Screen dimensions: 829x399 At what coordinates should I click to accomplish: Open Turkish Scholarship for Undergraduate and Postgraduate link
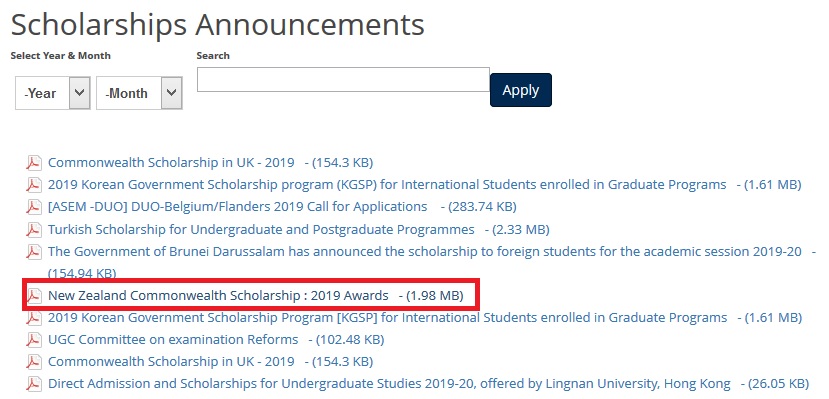click(x=261, y=230)
